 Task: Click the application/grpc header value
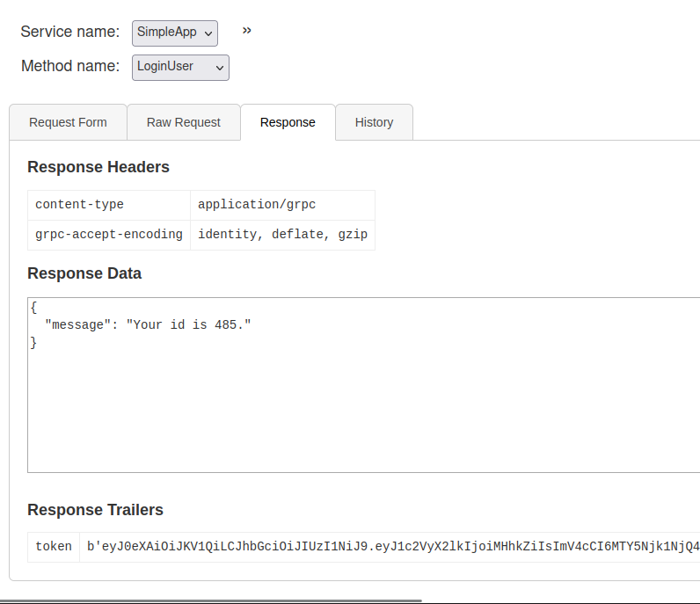click(257, 205)
